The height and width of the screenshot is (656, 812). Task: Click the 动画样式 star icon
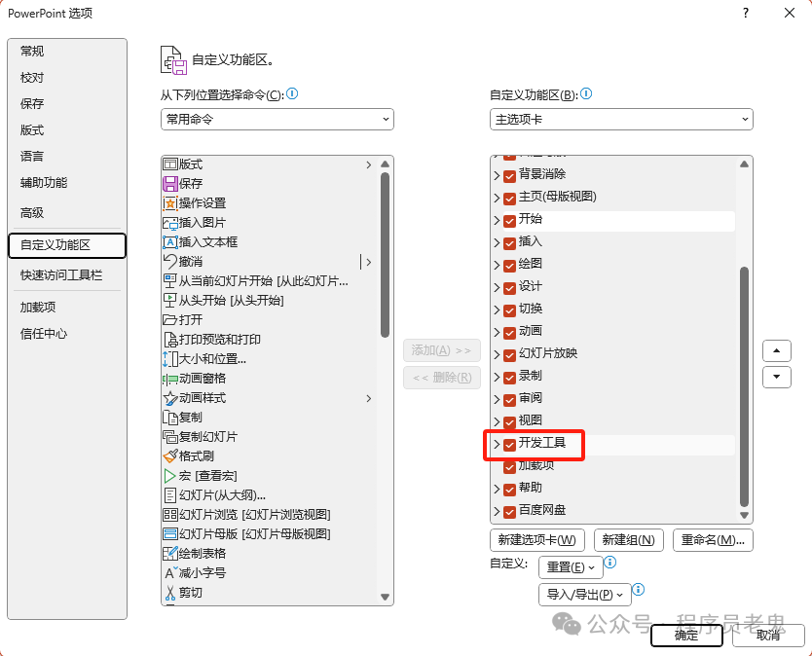(x=170, y=398)
